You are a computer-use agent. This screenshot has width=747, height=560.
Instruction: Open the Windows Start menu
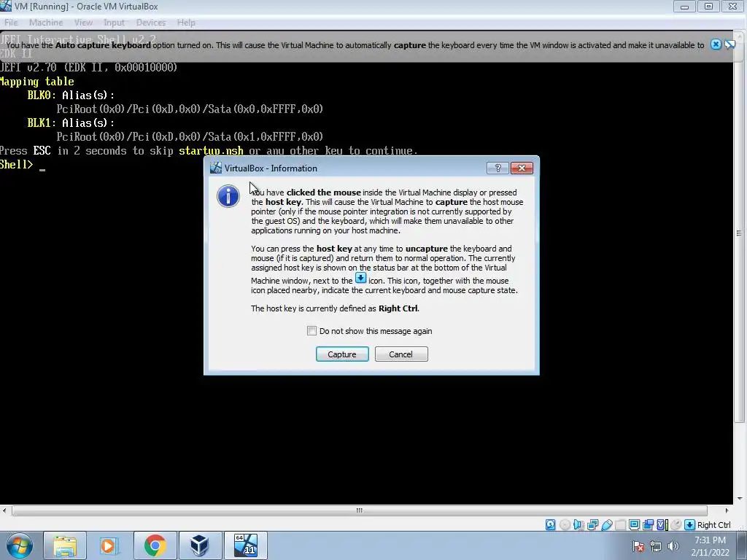click(x=20, y=545)
